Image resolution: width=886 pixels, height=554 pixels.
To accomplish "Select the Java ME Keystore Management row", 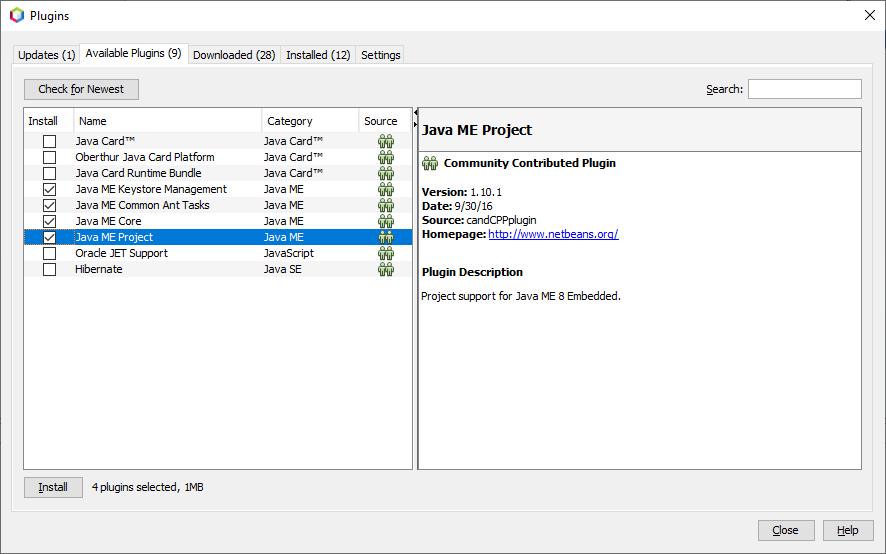I will click(x=218, y=189).
